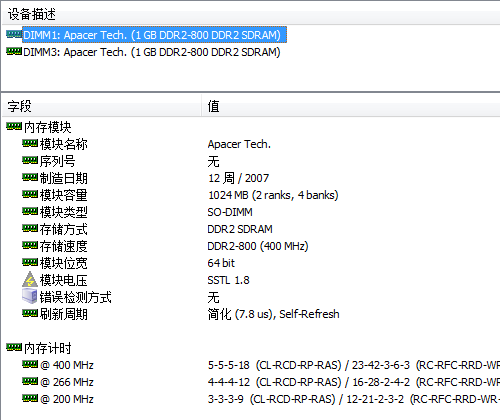Click the 内存计时 group icon
Image resolution: width=500 pixels, height=420 pixels.
[x=14, y=347]
